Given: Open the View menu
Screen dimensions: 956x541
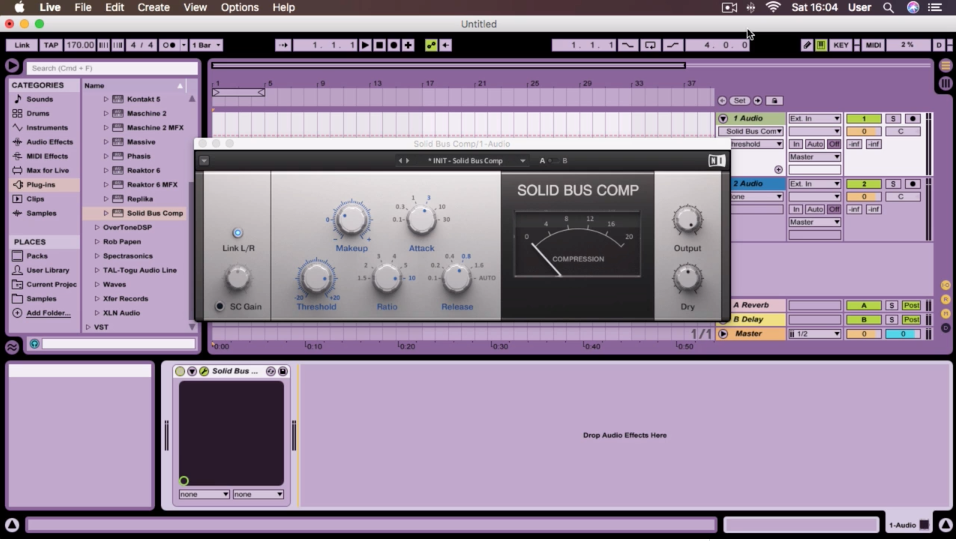Looking at the screenshot, I should pos(194,7).
